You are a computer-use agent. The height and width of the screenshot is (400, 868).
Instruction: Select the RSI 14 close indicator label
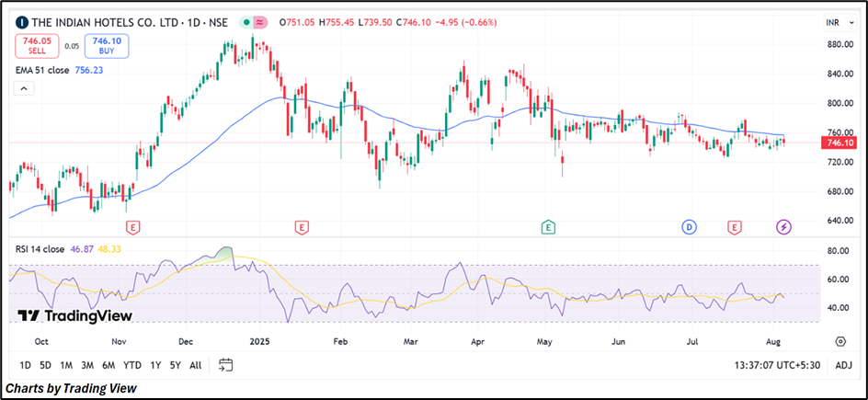point(39,249)
